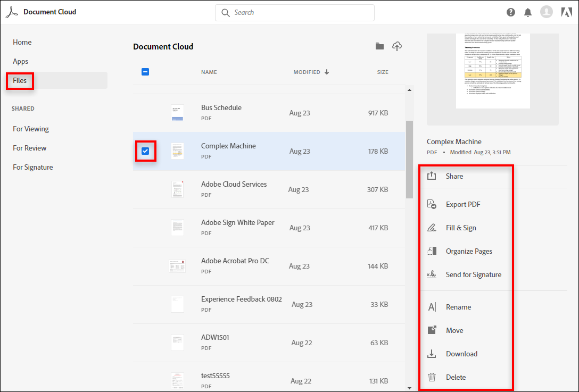Switch to For Review section

click(29, 148)
